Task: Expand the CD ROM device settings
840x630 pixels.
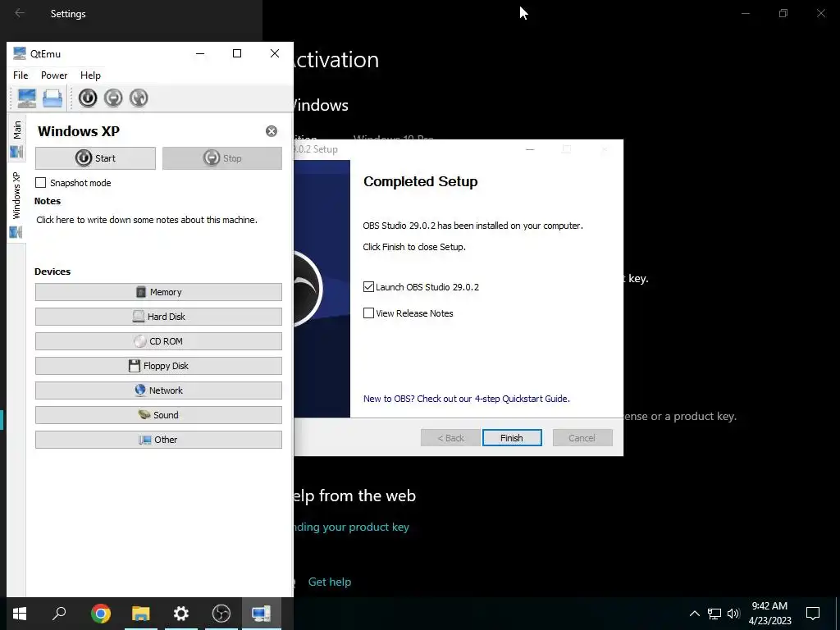Action: [x=158, y=341]
